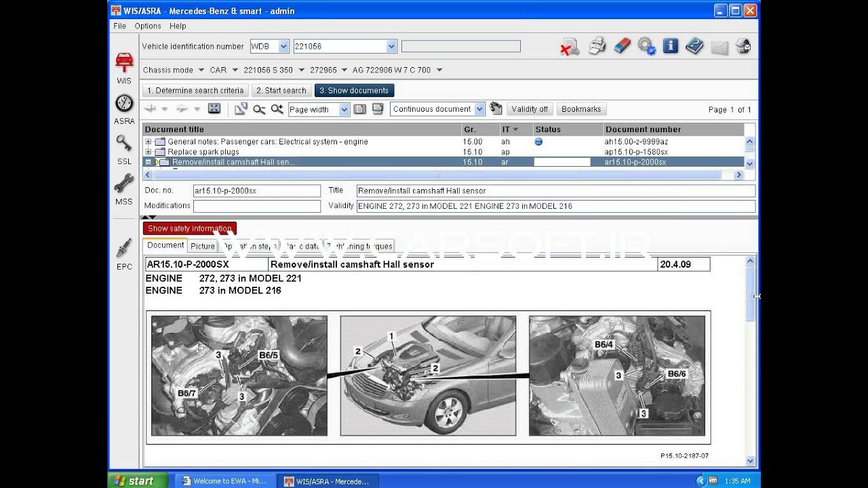This screenshot has height=488, width=868.
Task: Click the forward navigation arrow icon
Action: point(182,109)
